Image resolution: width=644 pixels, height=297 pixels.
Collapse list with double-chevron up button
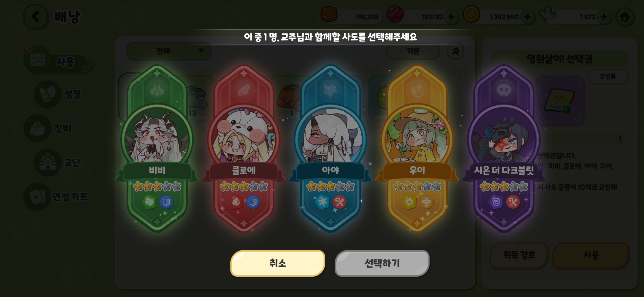[456, 51]
